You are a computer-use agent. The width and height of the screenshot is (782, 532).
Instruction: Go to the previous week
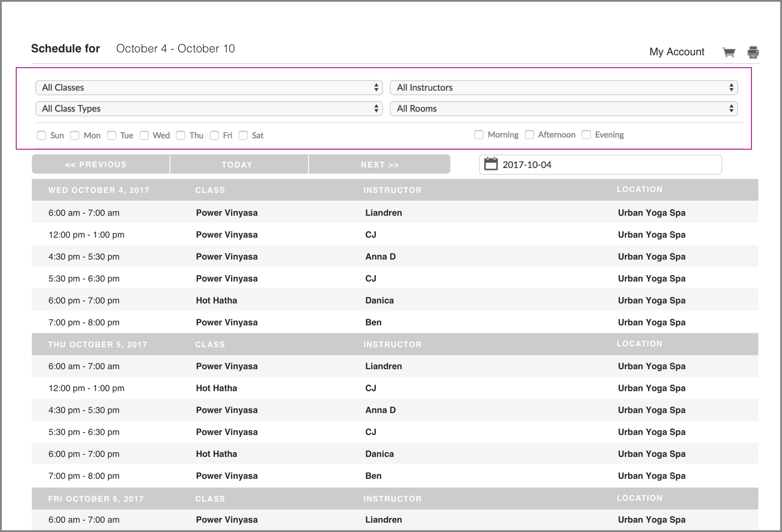coord(101,164)
